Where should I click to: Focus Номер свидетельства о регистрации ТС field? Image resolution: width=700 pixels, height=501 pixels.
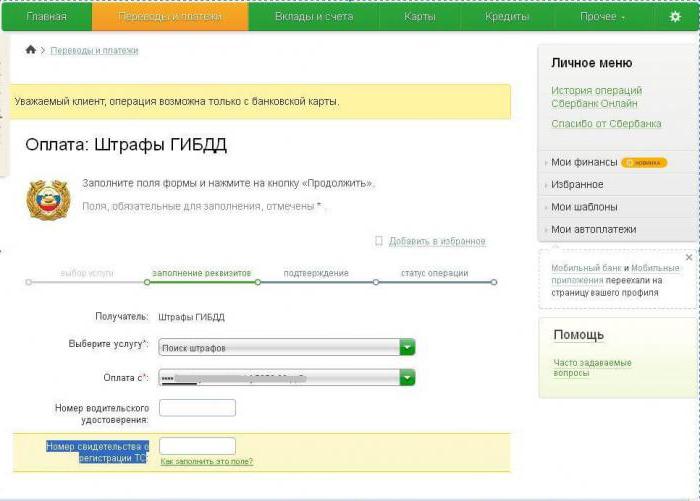[x=197, y=446]
